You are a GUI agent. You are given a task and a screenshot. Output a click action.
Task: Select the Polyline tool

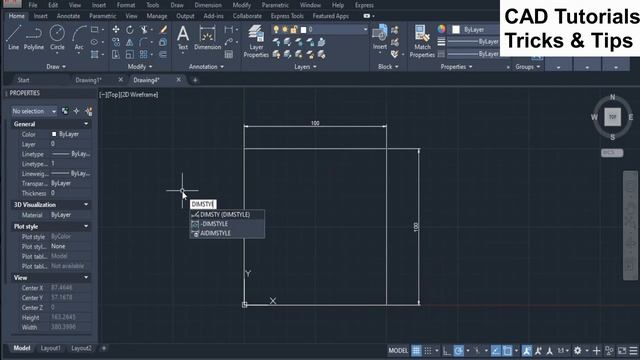[x=33, y=37]
